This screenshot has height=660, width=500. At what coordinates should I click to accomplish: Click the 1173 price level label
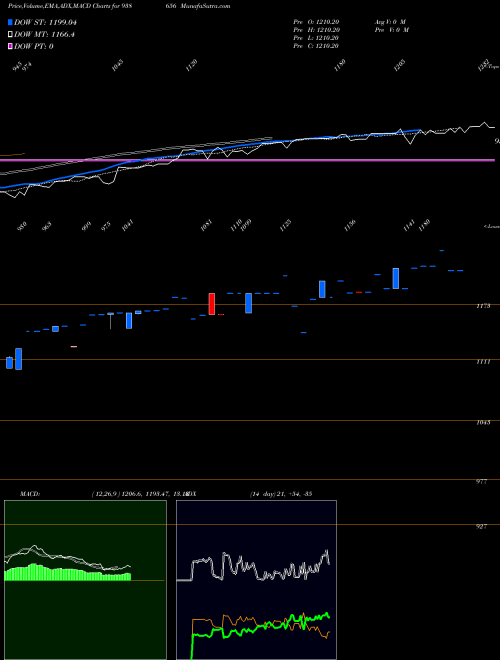point(484,306)
